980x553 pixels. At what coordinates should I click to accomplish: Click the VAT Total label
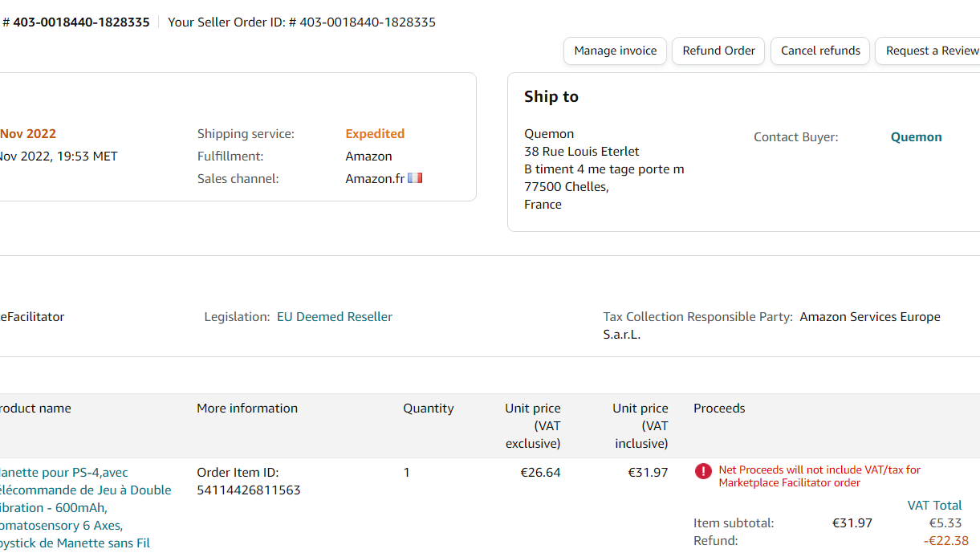coord(934,506)
